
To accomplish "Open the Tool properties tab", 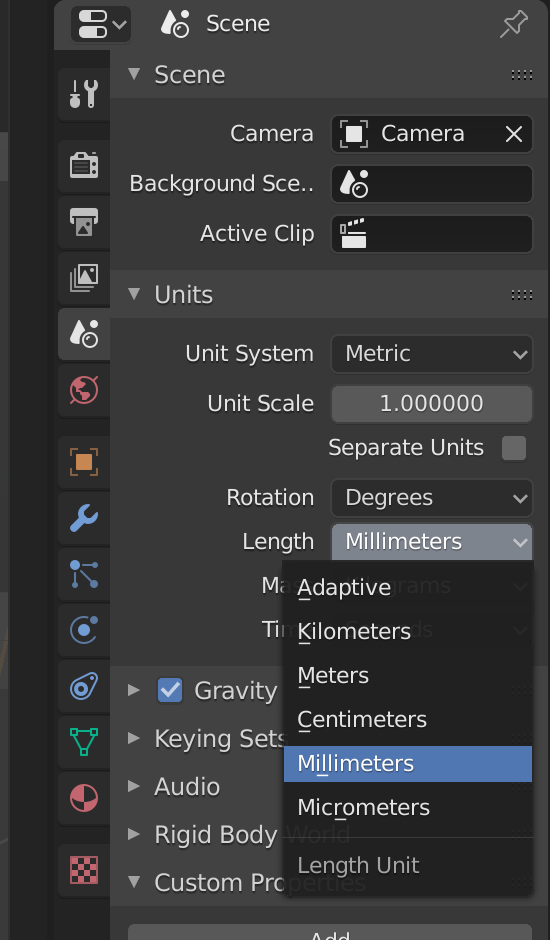I will pos(84,94).
